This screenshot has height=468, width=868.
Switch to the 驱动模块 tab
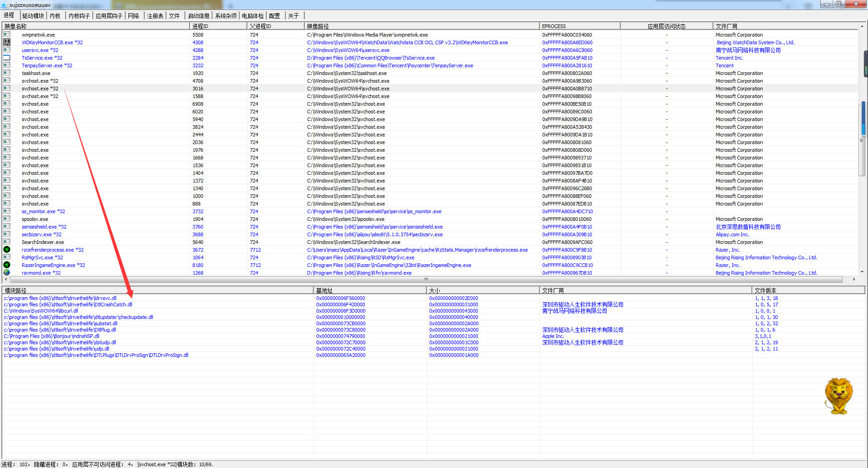pyautogui.click(x=33, y=16)
